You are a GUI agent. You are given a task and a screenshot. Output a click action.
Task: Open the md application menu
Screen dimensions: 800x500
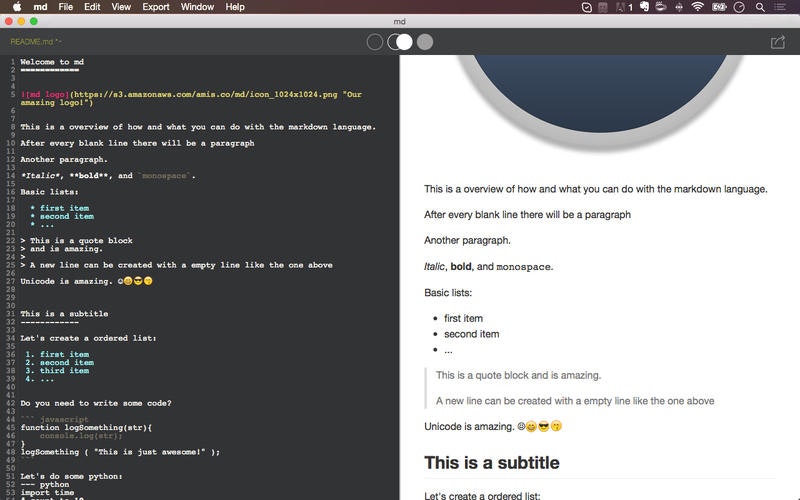point(40,7)
